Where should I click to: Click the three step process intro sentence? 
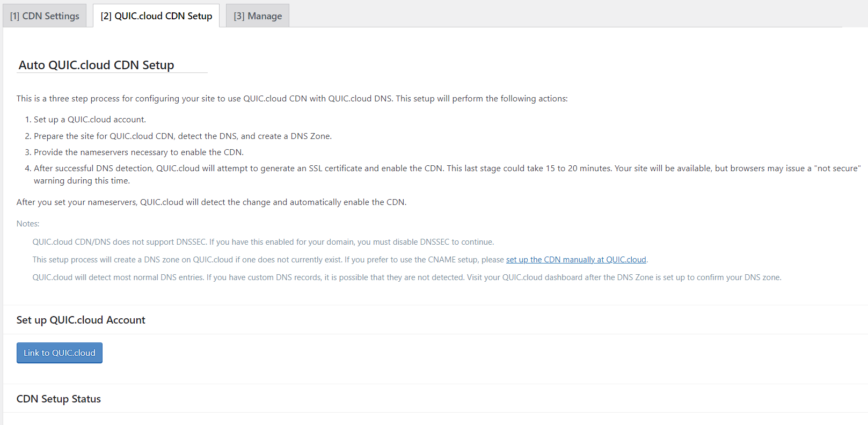click(x=292, y=99)
